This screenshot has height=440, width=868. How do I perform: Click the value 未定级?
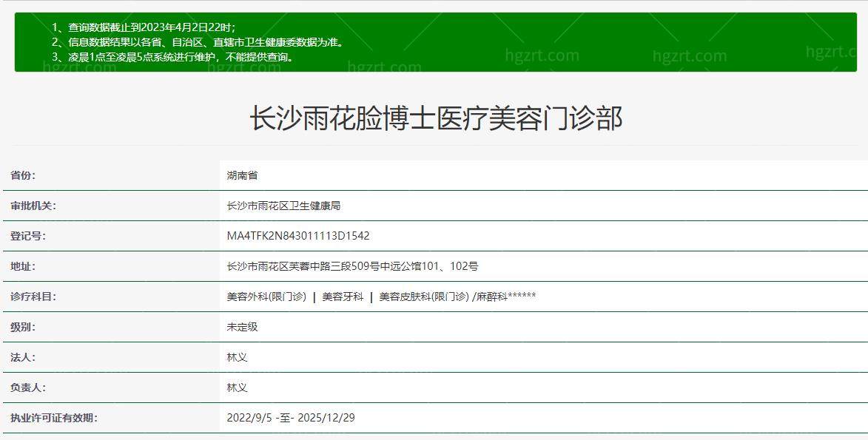(242, 327)
